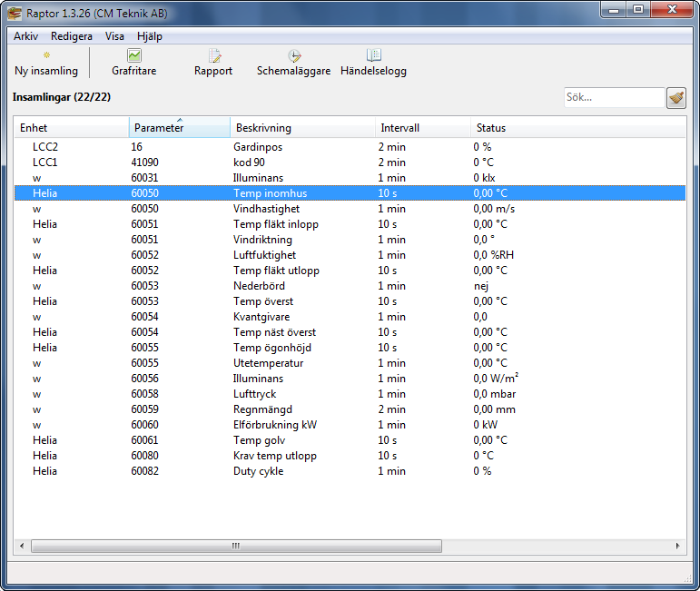Select the Utetemperatur row
The height and width of the screenshot is (591, 700).
coord(350,363)
